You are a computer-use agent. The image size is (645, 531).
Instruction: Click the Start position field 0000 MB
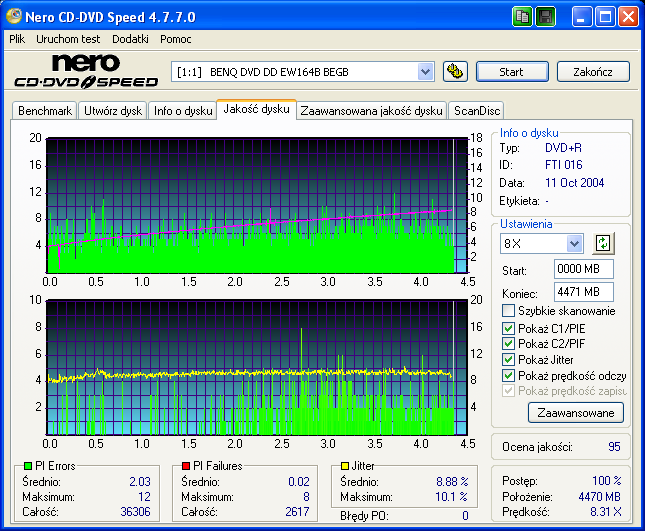[x=583, y=269]
